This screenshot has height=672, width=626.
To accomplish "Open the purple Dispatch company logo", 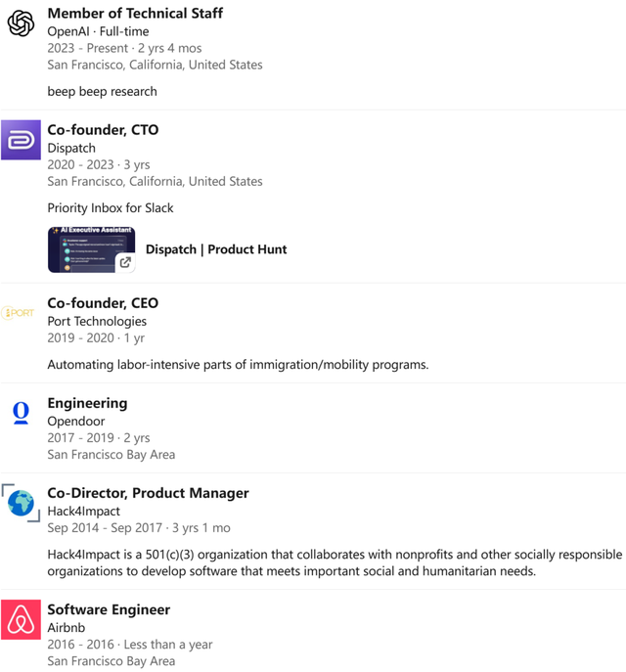I will (x=21, y=140).
